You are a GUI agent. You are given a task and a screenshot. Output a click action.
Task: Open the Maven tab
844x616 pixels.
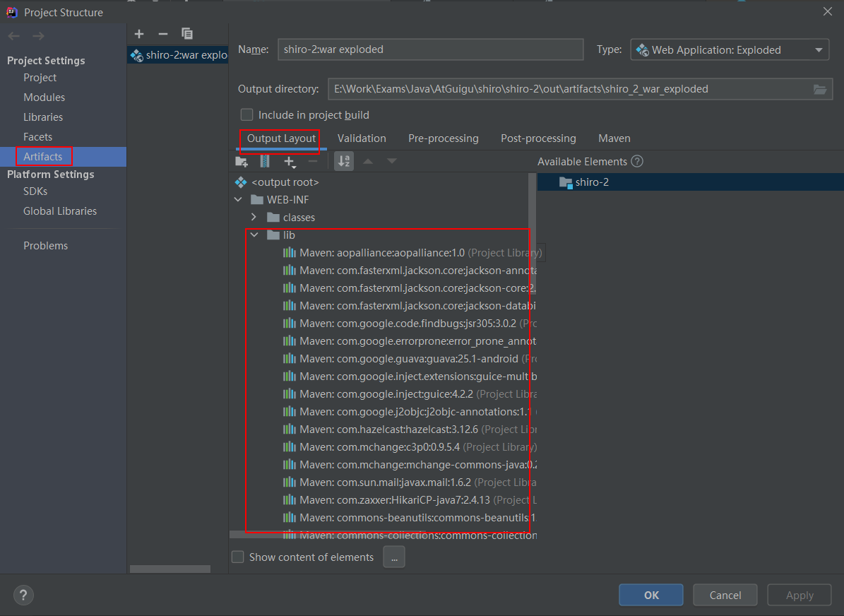(x=614, y=138)
